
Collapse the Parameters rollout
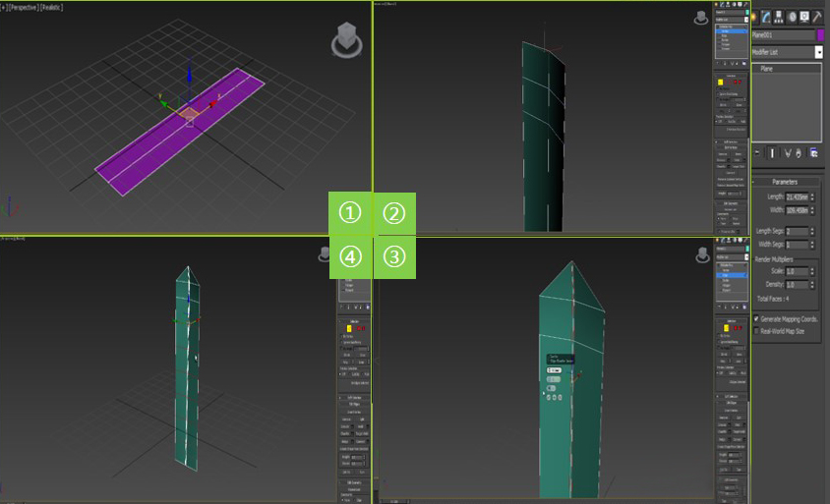pos(785,182)
